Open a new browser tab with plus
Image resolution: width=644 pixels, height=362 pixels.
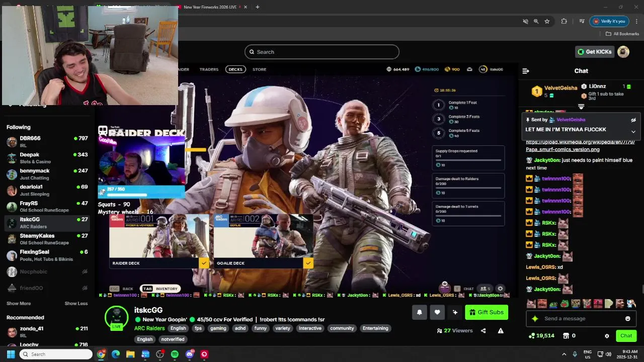click(x=258, y=7)
